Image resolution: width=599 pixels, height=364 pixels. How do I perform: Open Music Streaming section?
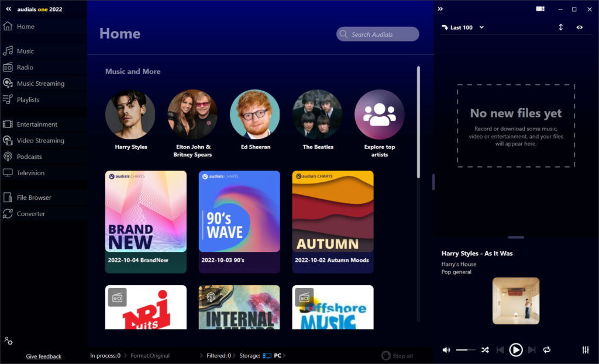click(x=40, y=84)
